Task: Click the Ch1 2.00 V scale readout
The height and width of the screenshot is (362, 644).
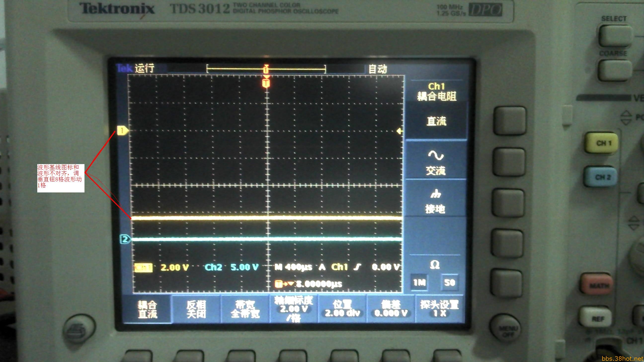Action: 162,268
